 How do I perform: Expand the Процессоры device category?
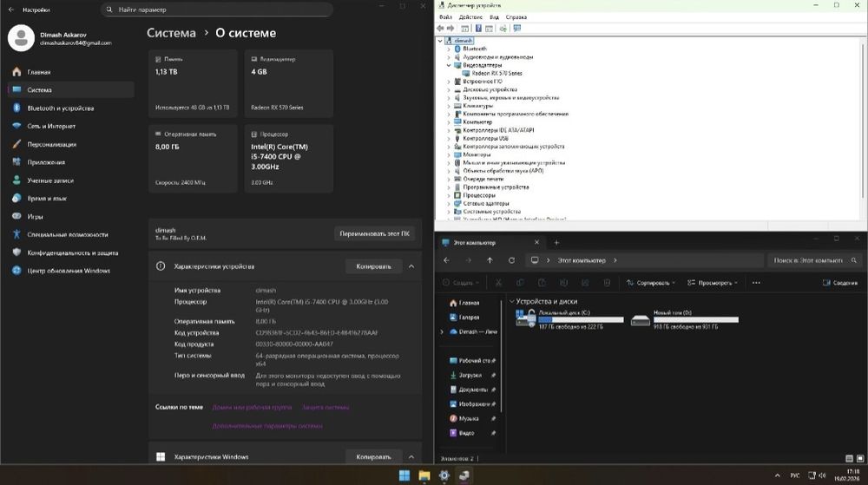click(449, 195)
